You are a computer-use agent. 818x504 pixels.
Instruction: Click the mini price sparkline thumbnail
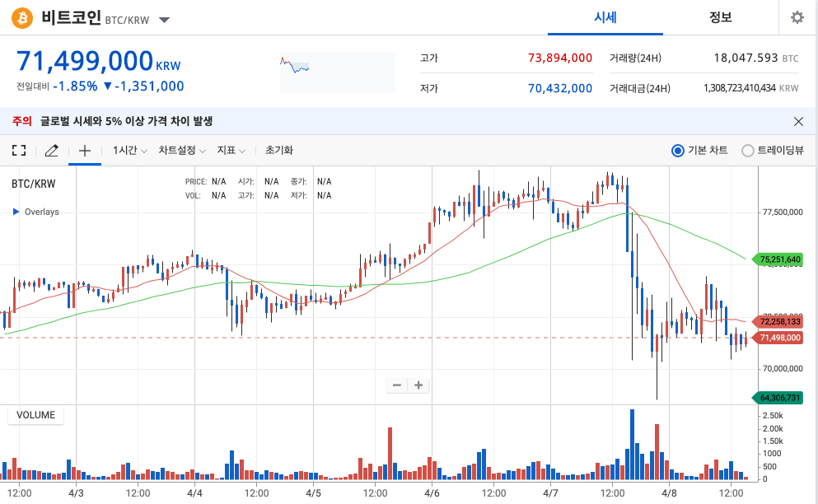point(338,72)
